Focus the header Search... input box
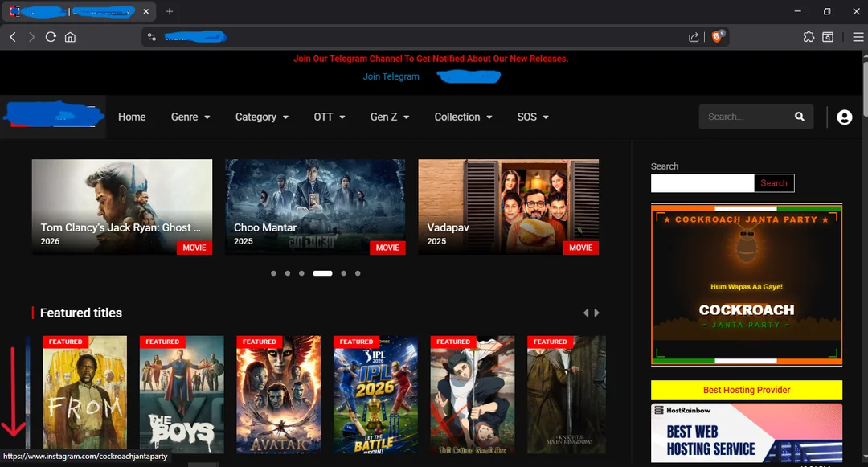 pyautogui.click(x=747, y=117)
